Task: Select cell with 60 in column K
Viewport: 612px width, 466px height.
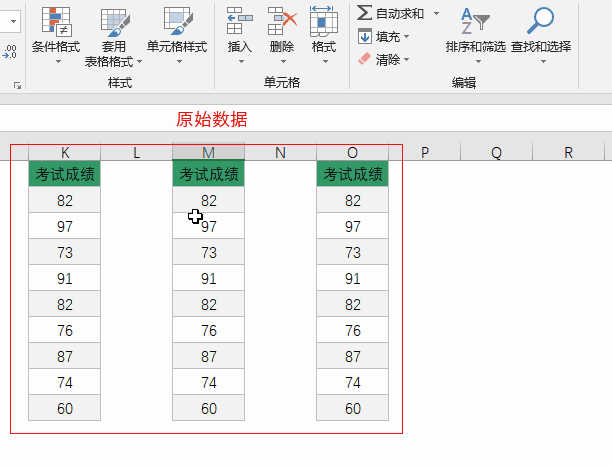Action: tap(65, 408)
